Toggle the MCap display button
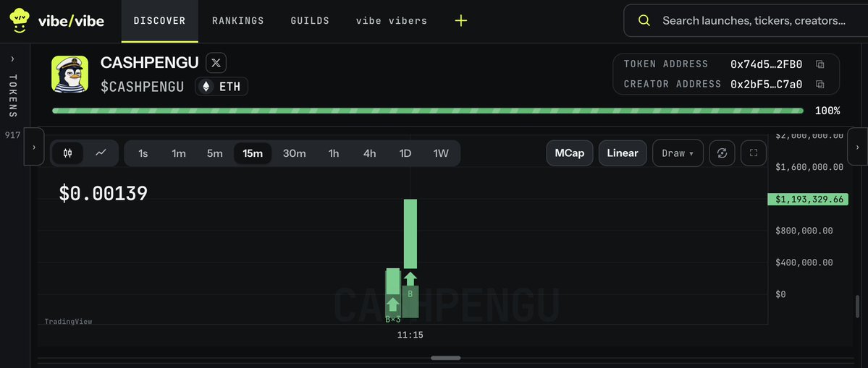 point(570,153)
